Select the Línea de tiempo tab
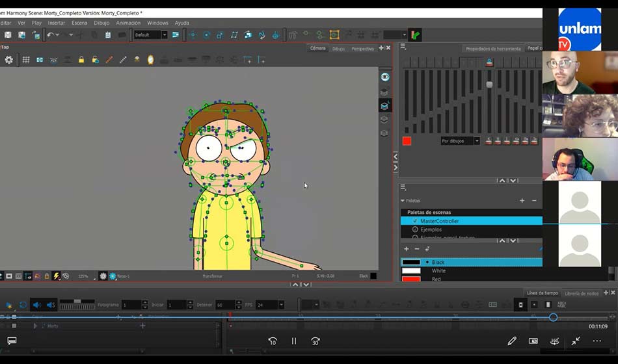 tap(543, 293)
